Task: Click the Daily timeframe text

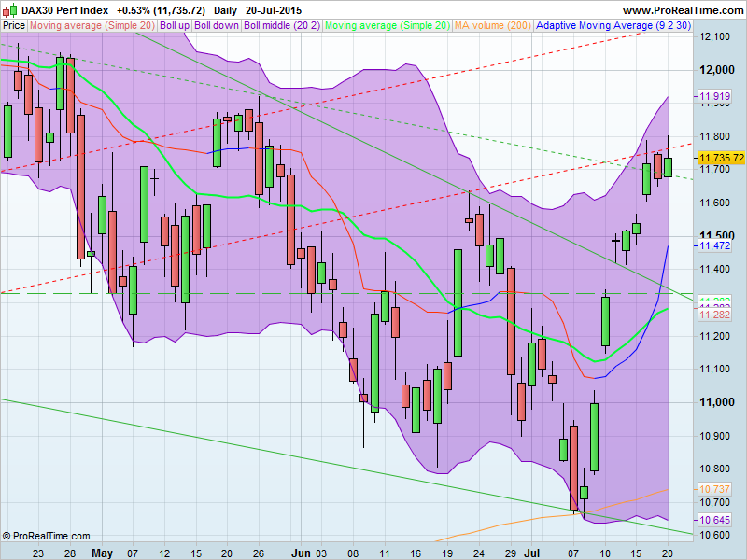Action: click(225, 10)
